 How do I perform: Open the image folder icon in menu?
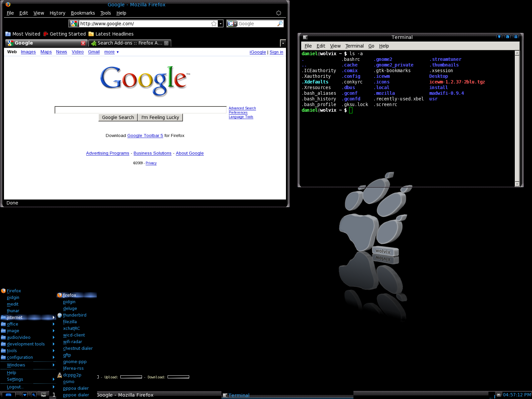pyautogui.click(x=3, y=331)
